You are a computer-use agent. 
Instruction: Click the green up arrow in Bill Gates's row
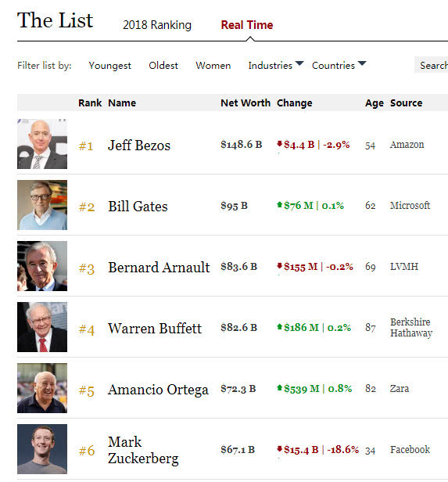[279, 204]
